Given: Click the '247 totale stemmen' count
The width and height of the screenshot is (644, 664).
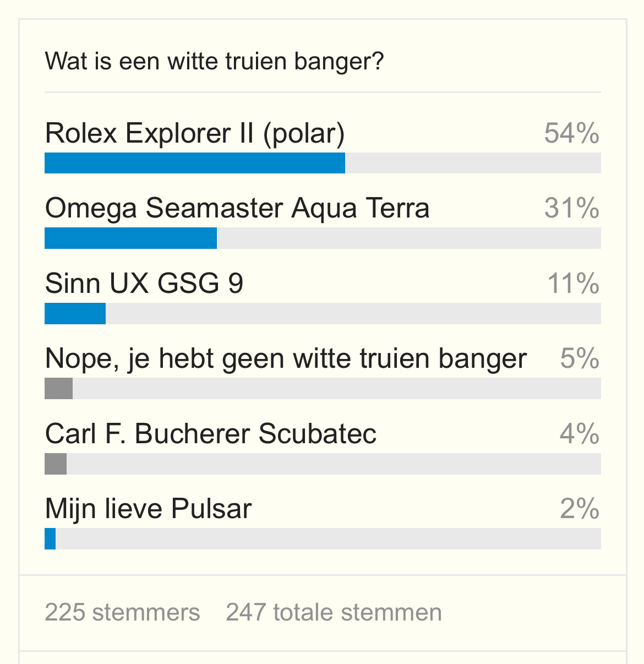Looking at the screenshot, I should 334,612.
